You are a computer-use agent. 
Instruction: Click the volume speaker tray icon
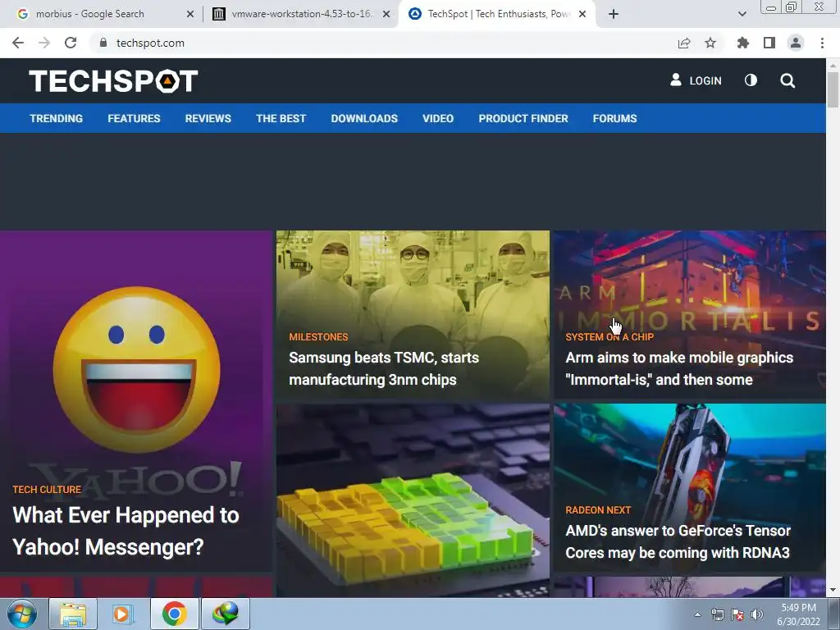757,614
